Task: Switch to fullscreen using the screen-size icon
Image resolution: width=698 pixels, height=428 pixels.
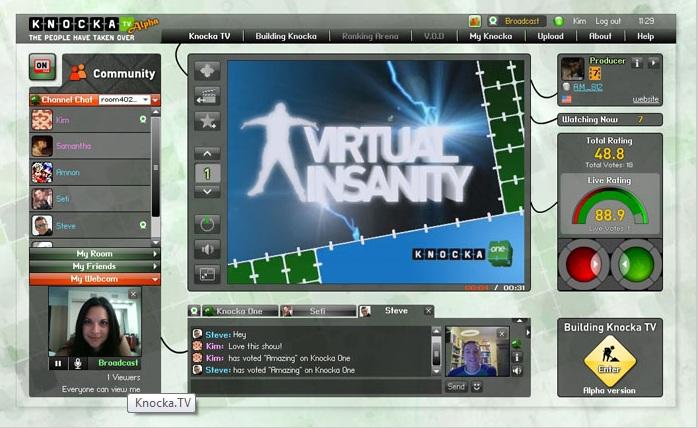Action: [x=207, y=274]
